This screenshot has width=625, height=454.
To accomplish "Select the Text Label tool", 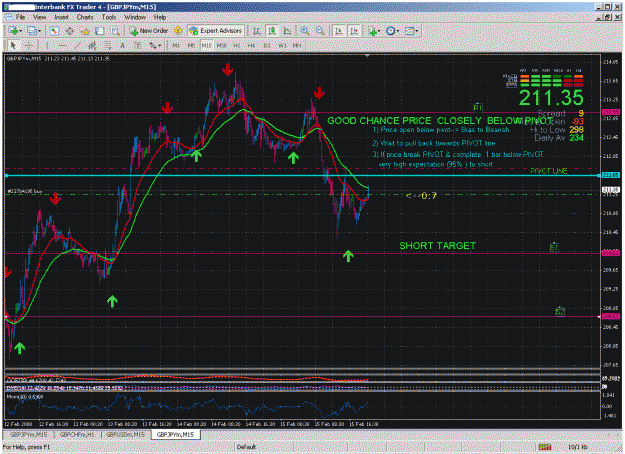I will (x=138, y=45).
